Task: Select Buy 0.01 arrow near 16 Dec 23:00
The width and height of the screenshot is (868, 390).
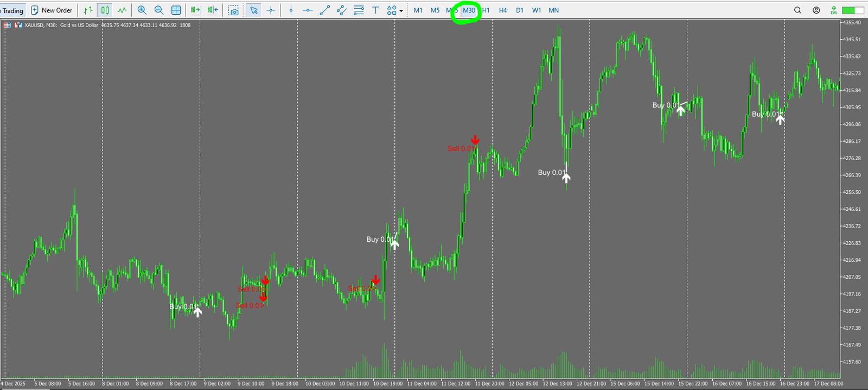Action: point(780,119)
